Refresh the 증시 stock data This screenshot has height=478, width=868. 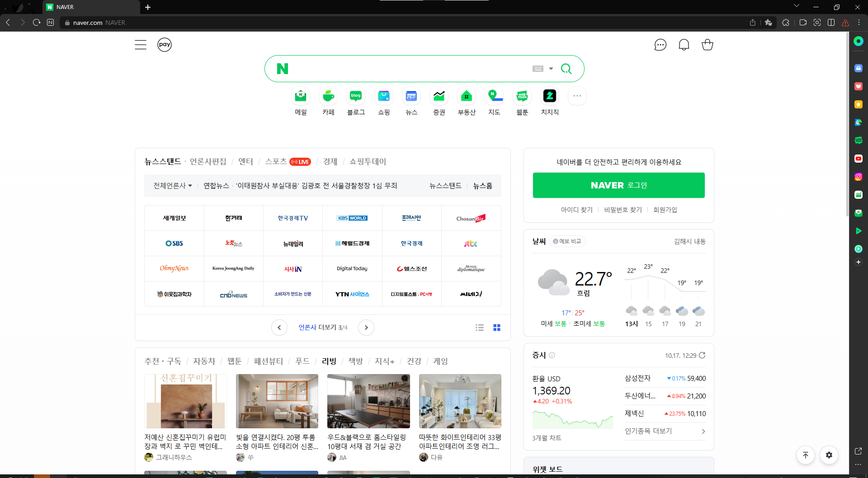click(702, 355)
